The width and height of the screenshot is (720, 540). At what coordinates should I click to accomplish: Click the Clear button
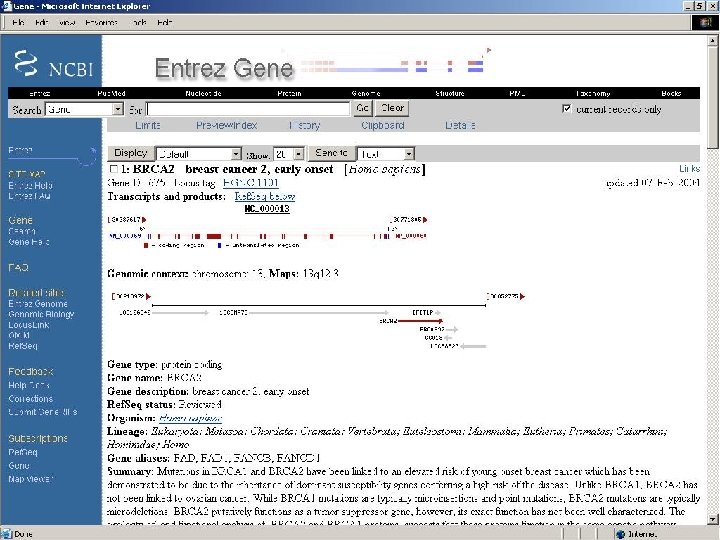click(x=392, y=108)
